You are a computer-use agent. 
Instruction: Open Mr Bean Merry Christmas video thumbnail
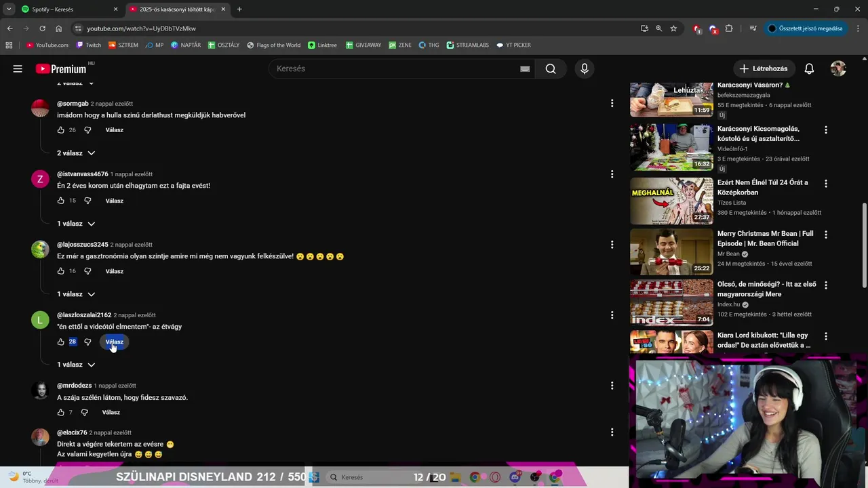point(671,251)
